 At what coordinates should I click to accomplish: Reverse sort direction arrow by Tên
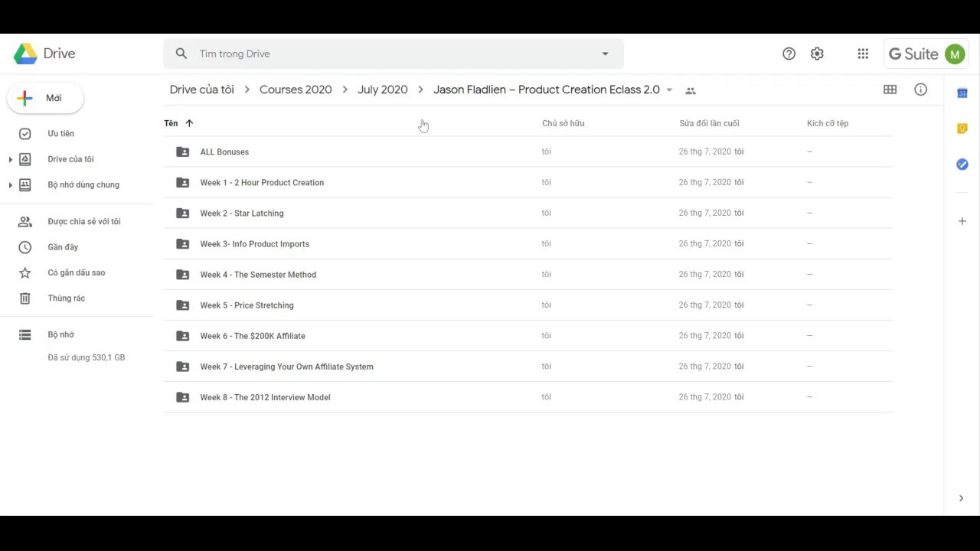click(189, 123)
